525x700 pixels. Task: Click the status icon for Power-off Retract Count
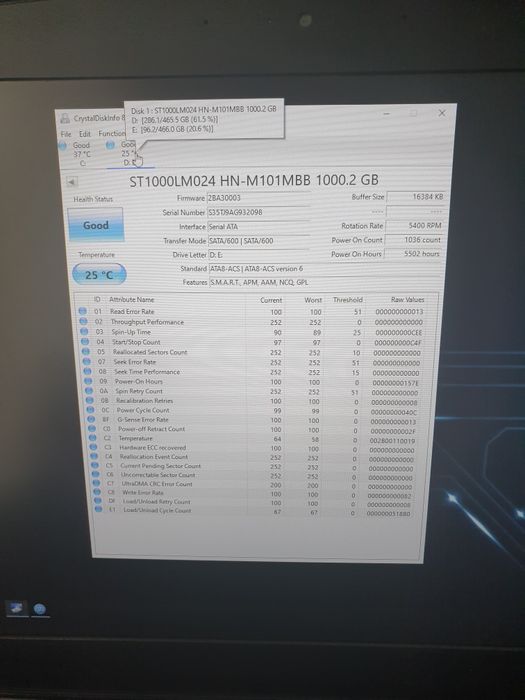[x=92, y=429]
